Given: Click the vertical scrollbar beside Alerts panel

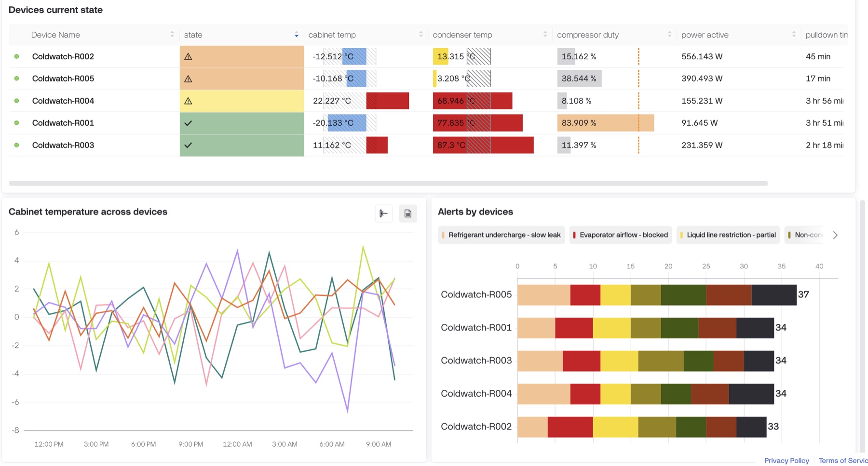Looking at the screenshot, I should click(x=863, y=325).
